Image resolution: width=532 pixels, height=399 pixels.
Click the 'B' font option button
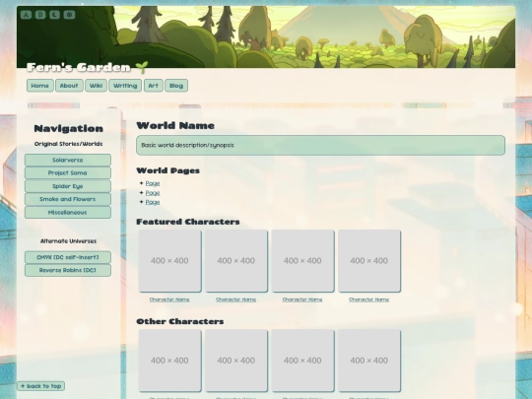pyautogui.click(x=40, y=15)
